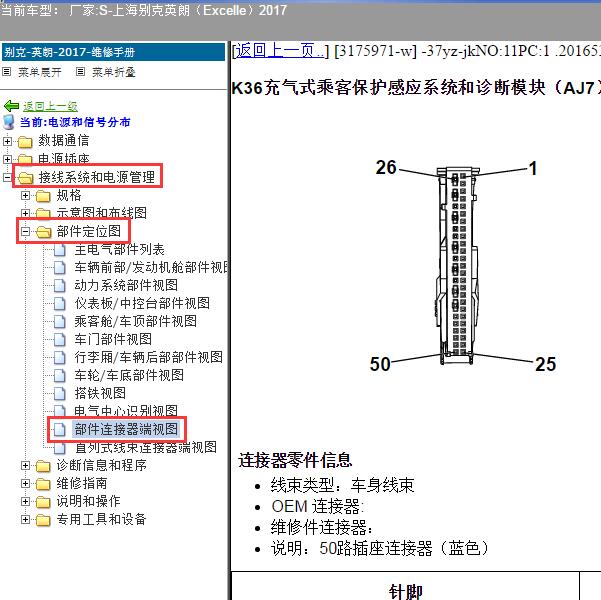This screenshot has height=600, width=601.
Task: Click the 当前:电源和信号分布 computer icon
Action: (8, 122)
